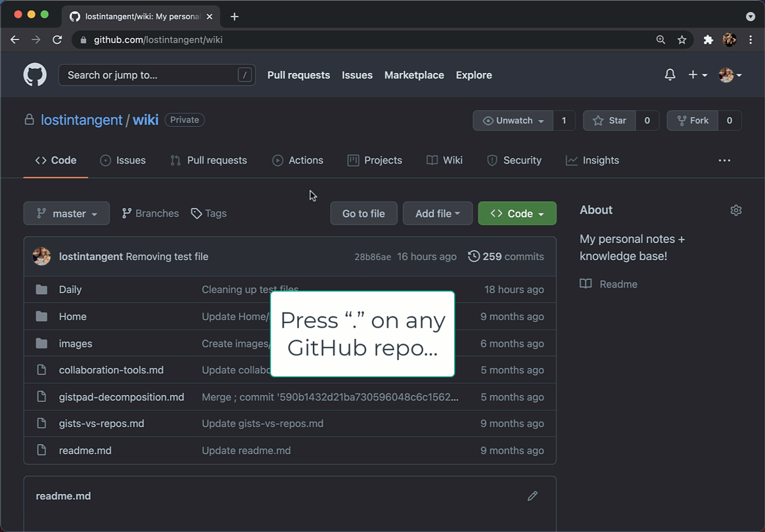Bookmark page with the star icon in address bar
The width and height of the screenshot is (765, 532).
coord(682,39)
